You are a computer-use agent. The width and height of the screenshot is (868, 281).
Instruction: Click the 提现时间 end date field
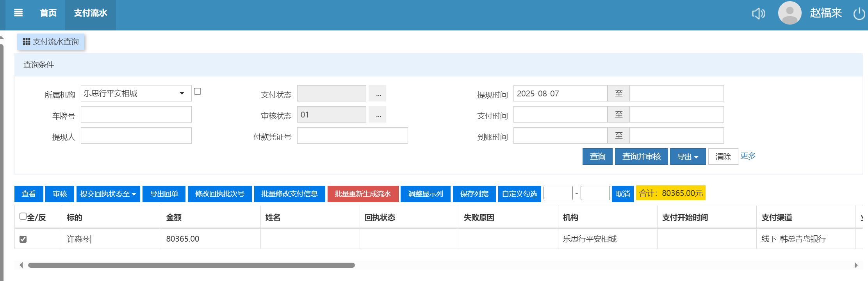[677, 93]
